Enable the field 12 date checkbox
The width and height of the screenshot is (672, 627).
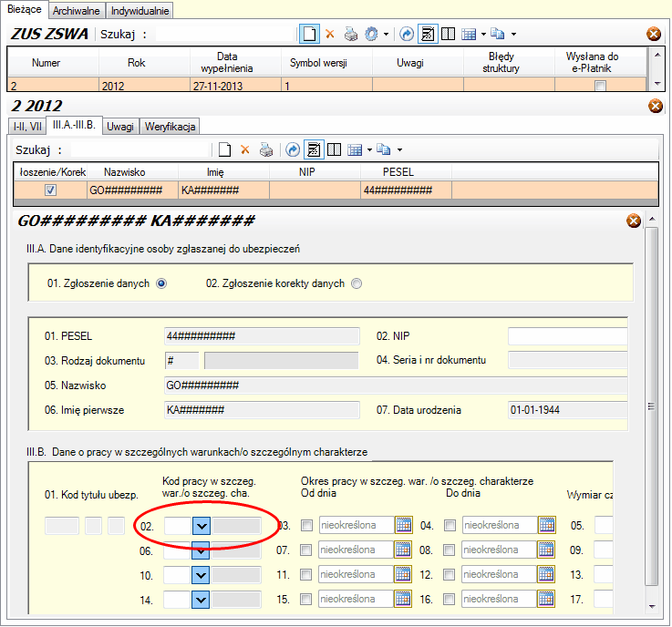click(x=450, y=575)
